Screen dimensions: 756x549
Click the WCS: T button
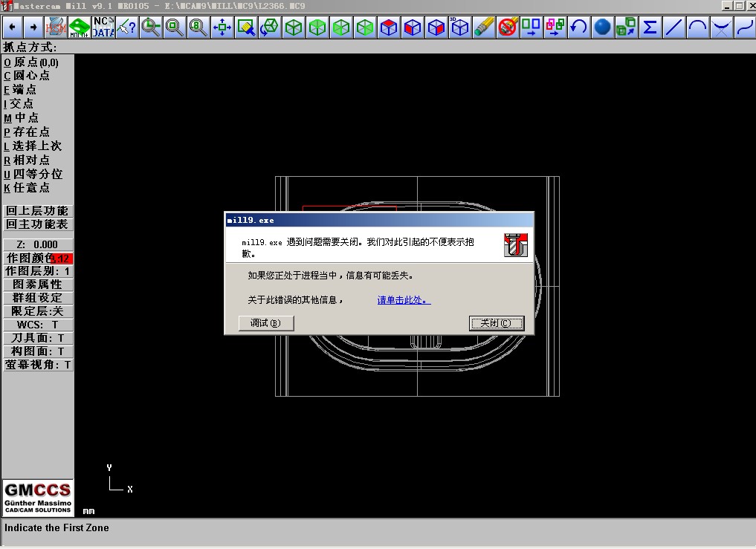pos(38,325)
